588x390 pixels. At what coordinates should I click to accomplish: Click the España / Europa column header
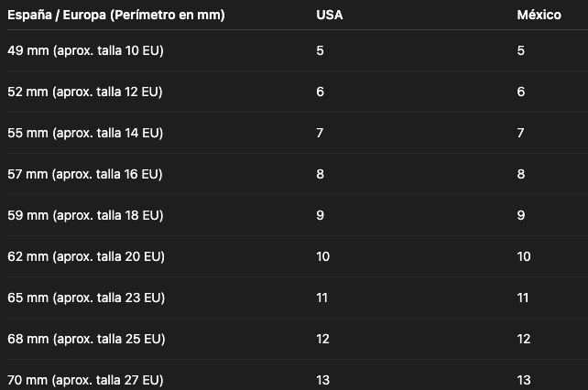tap(116, 15)
